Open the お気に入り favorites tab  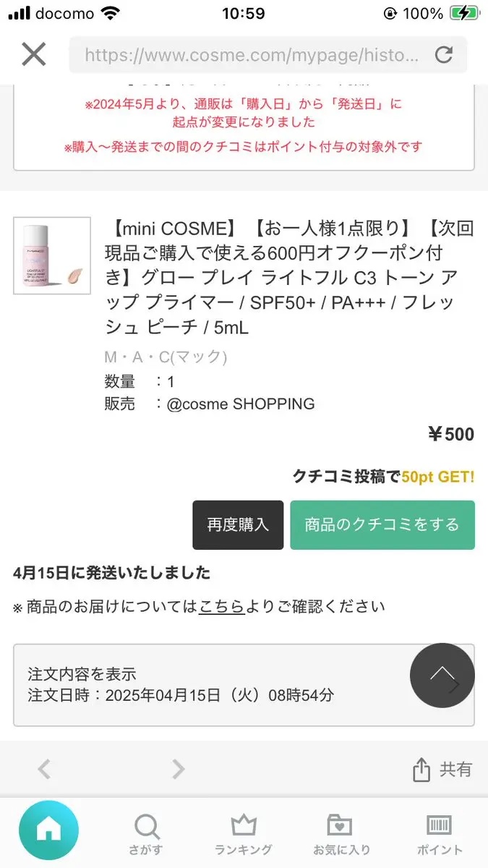point(341,833)
